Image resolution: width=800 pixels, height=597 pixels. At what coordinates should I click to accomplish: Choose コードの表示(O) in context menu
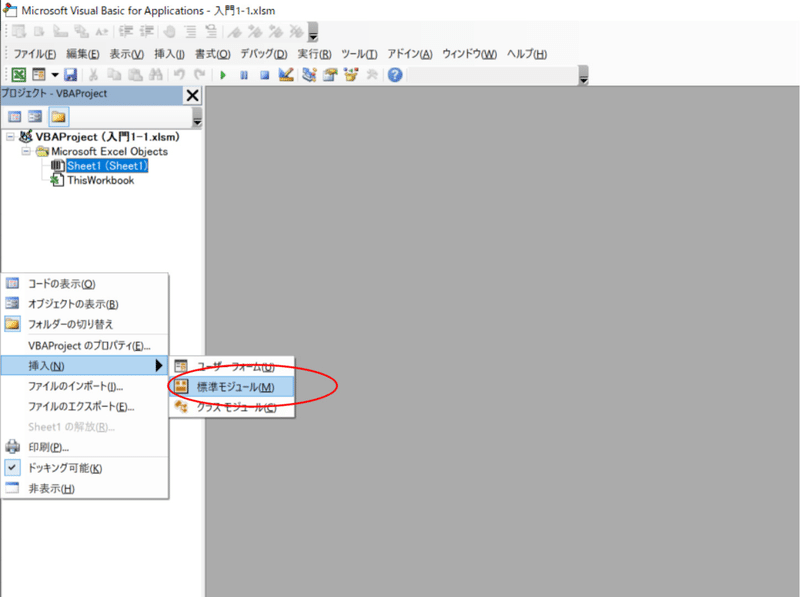click(x=85, y=284)
